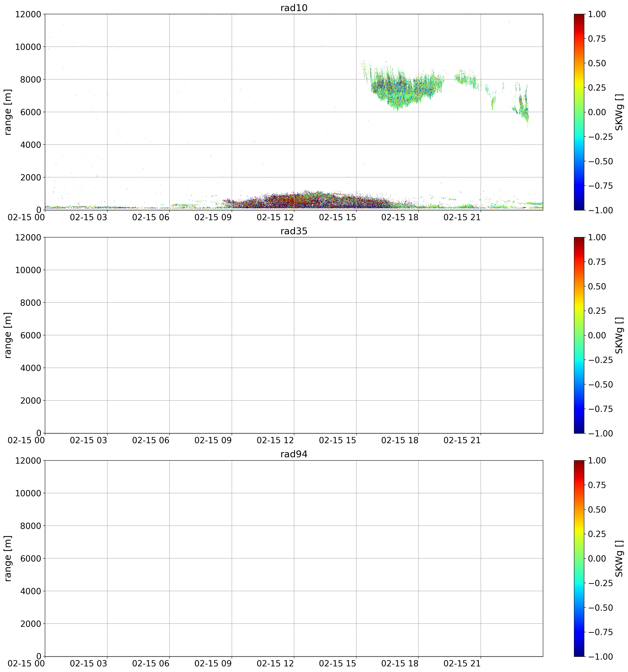This screenshot has height=672, width=628.
Task: Click the 1.00 tick on rad94 colorbar
Action: 597,460
